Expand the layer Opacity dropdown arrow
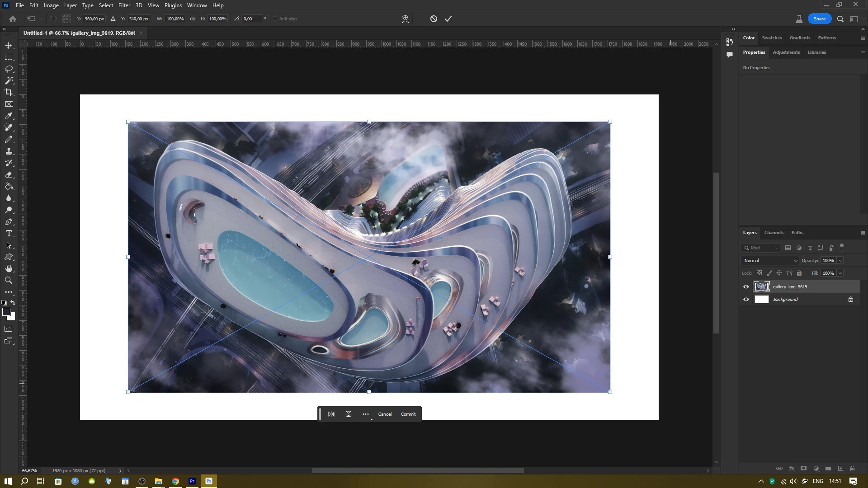Image resolution: width=868 pixels, height=488 pixels. click(x=840, y=261)
